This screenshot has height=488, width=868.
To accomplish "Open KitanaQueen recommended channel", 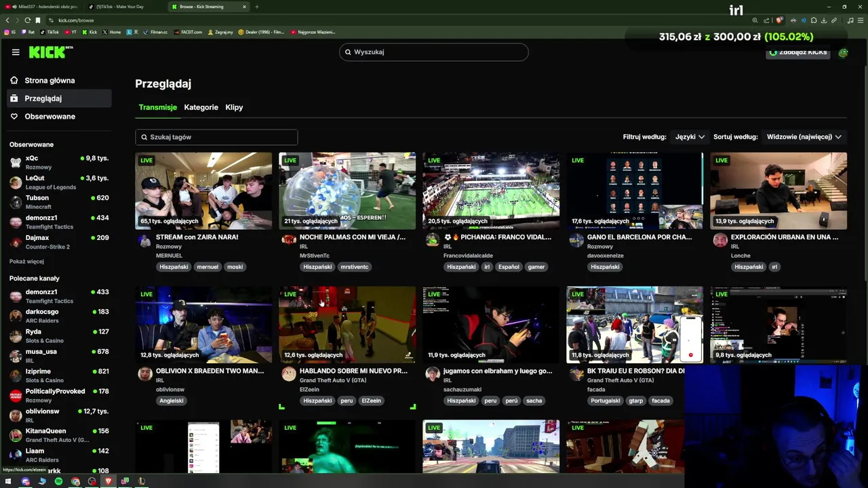I will tap(59, 435).
